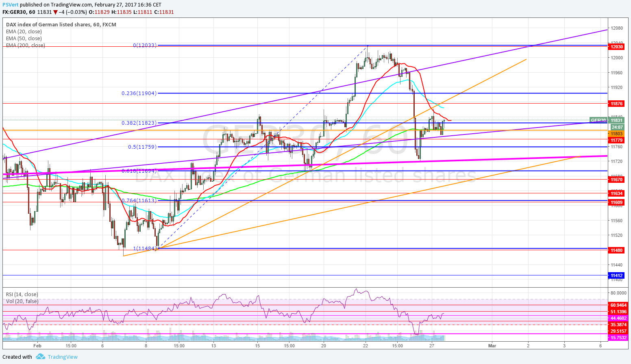Click the red 11634 price label
This screenshot has width=631, height=364.
[616, 193]
